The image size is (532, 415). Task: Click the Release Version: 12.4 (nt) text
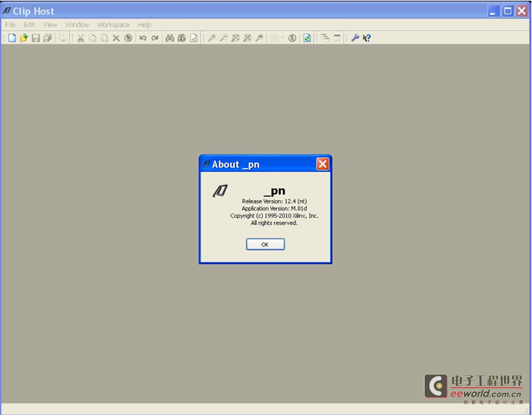274,201
